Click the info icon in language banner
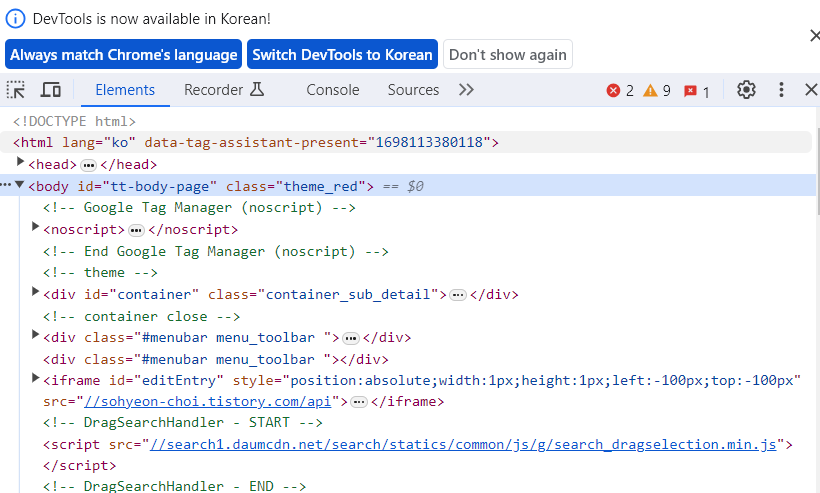This screenshot has width=820, height=493. click(15, 19)
